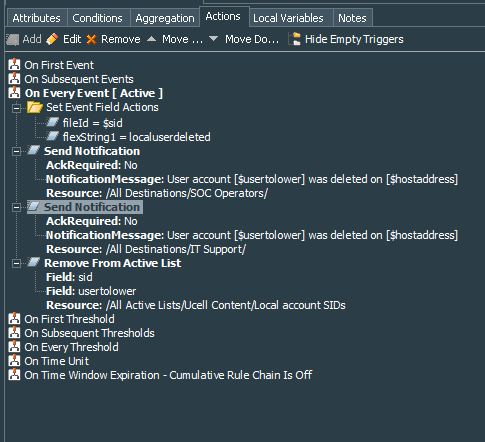The height and width of the screenshot is (442, 485).
Task: Click the Move Down button label
Action: 252,39
